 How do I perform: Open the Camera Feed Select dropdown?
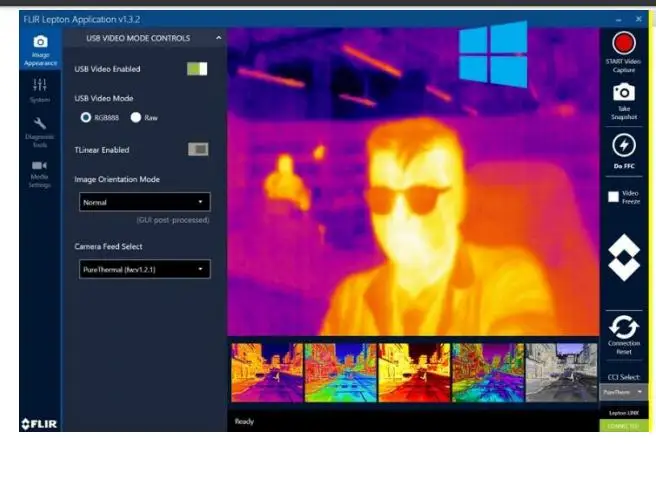coord(145,269)
